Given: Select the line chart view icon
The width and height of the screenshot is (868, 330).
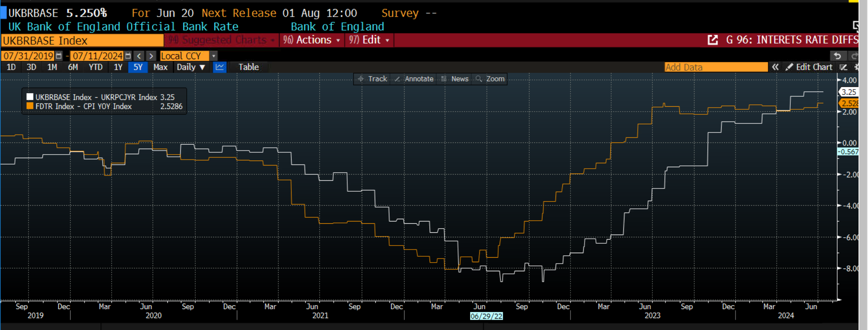Looking at the screenshot, I should click(220, 67).
